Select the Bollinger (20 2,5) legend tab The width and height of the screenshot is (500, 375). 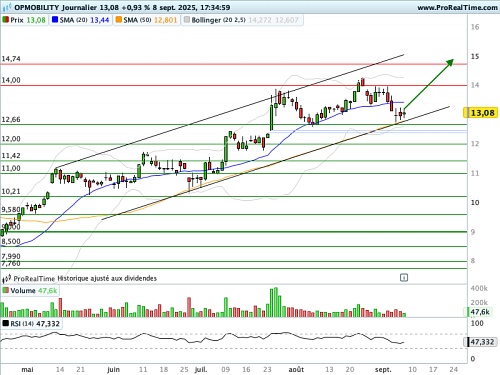tap(242, 20)
